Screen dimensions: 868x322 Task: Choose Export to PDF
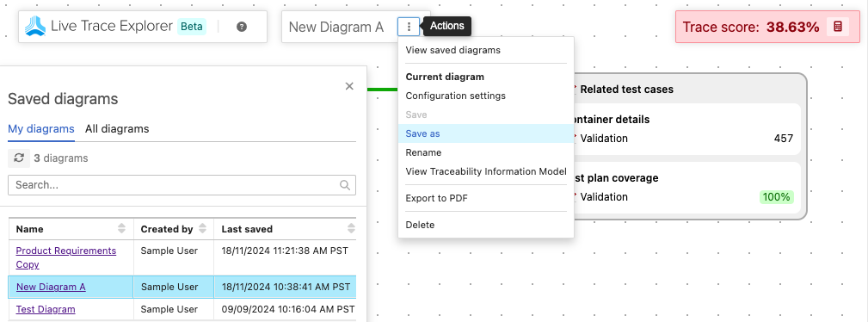(485, 198)
